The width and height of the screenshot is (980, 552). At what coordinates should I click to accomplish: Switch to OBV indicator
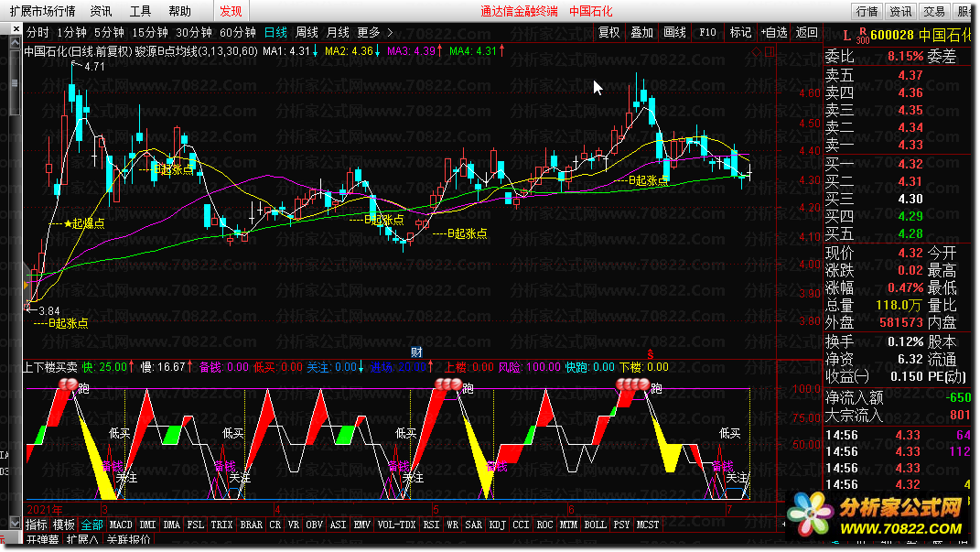click(x=315, y=525)
